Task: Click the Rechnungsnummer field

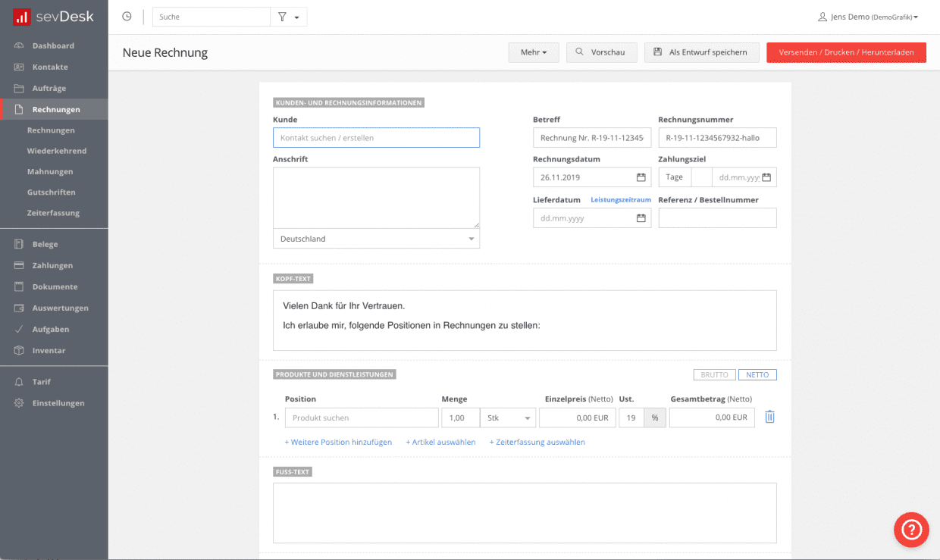Action: coord(718,138)
